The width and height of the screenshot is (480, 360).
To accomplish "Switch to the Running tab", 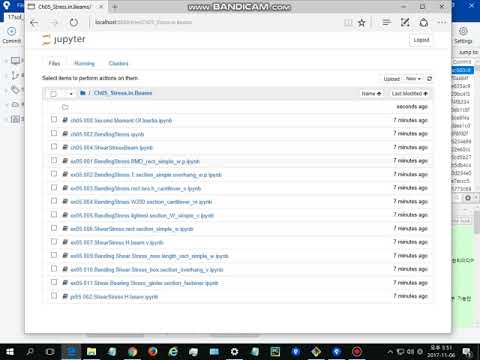I will [x=84, y=63].
